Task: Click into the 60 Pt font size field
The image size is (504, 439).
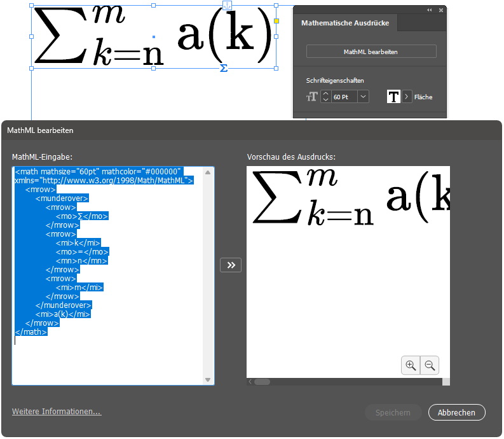Action: coord(344,97)
